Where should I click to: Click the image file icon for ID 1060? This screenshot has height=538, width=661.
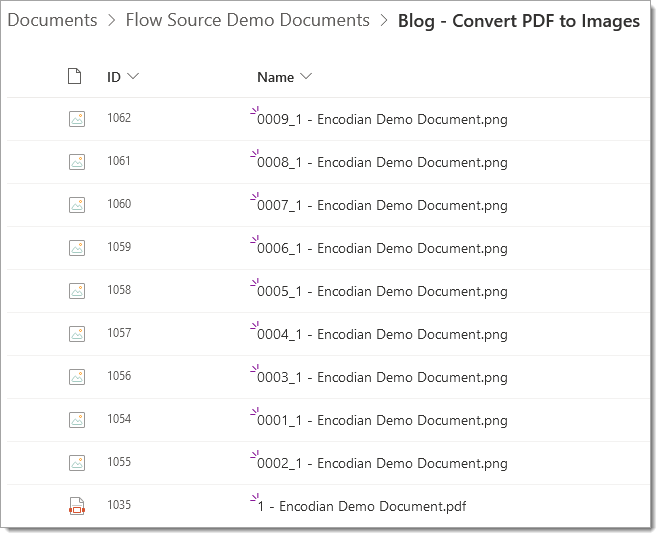coord(77,205)
